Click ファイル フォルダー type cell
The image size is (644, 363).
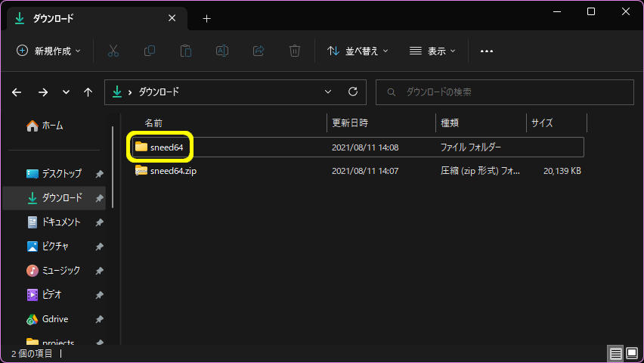pos(471,147)
